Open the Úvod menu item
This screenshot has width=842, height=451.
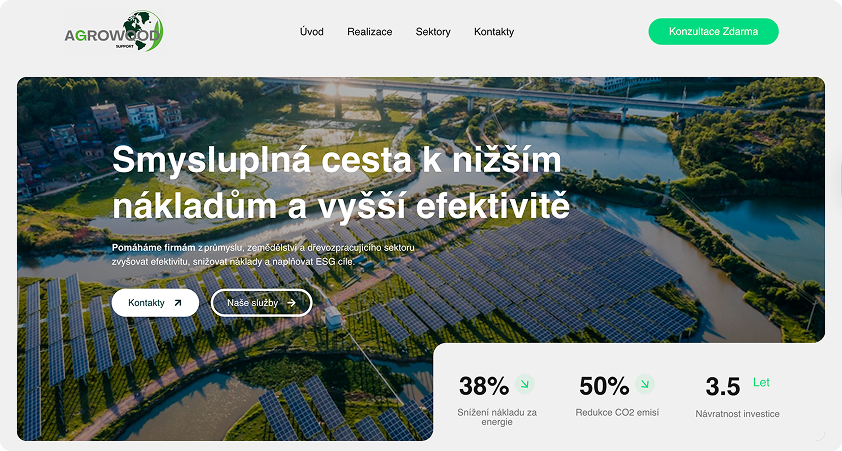311,32
